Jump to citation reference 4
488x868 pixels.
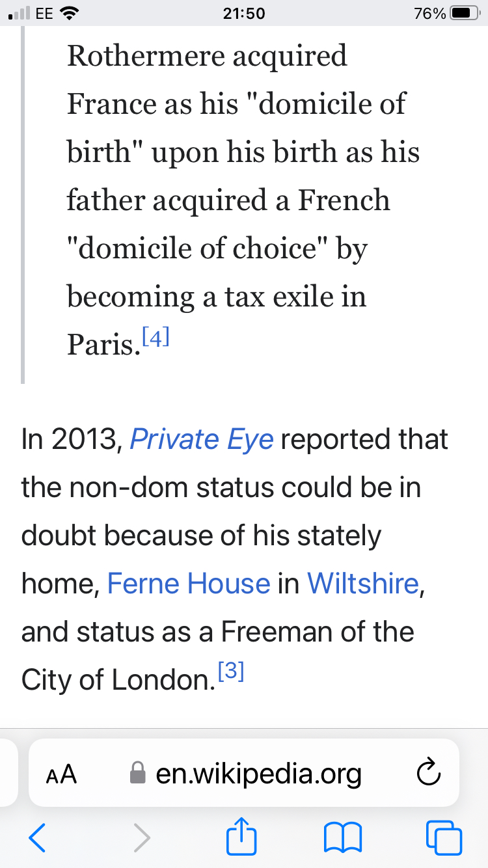point(156,338)
